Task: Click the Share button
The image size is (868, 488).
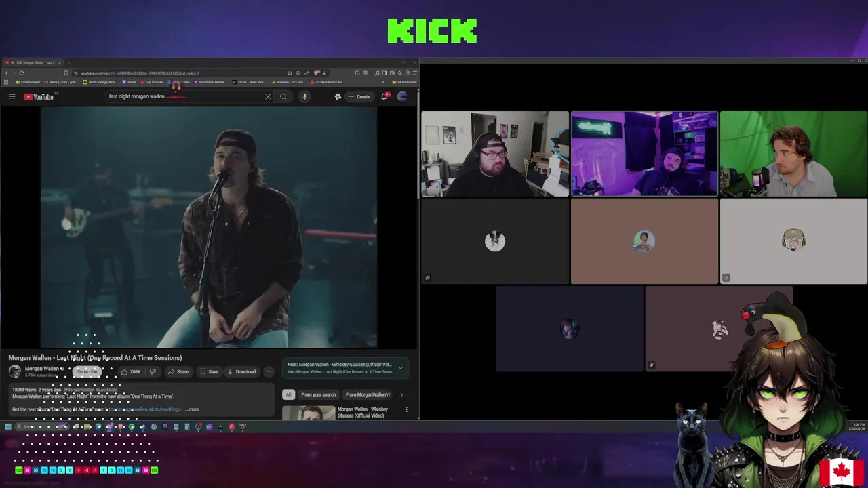Action: pos(178,371)
